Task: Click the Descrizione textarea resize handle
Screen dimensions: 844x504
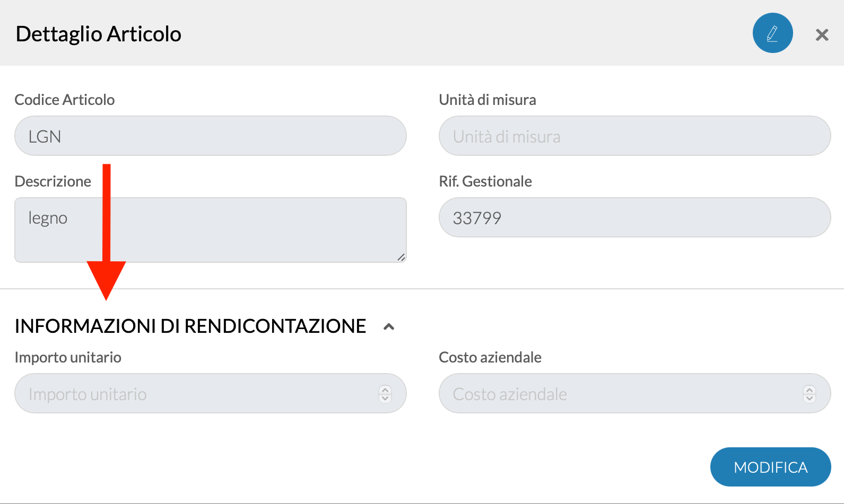Action: (402, 257)
